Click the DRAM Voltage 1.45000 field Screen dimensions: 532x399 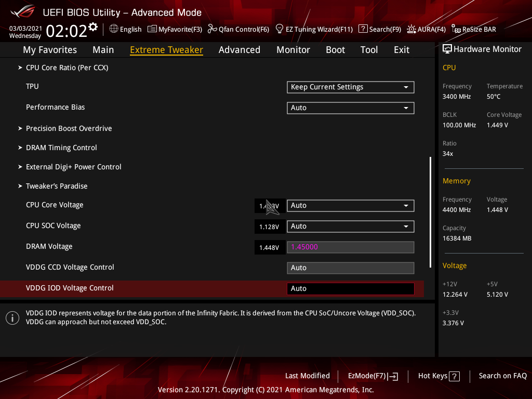coord(351,247)
